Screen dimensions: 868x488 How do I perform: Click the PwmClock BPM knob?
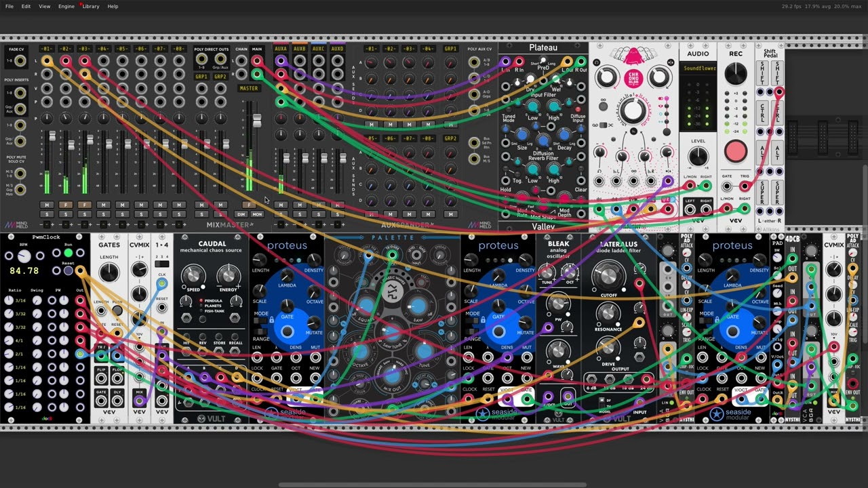pyautogui.click(x=24, y=256)
